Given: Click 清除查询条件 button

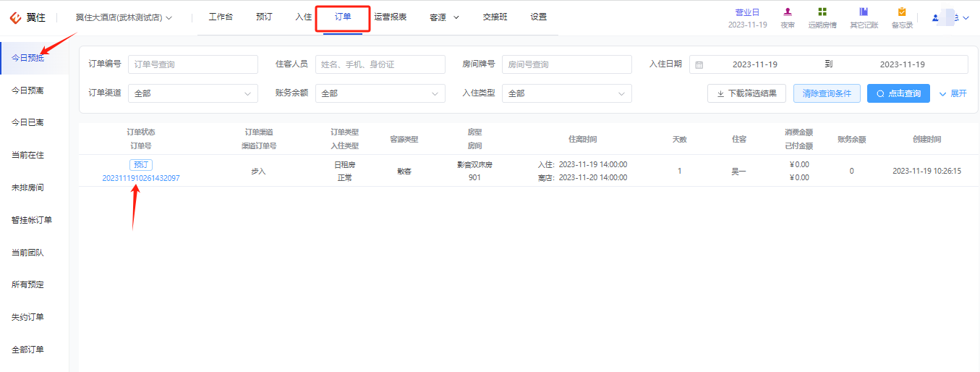Looking at the screenshot, I should pyautogui.click(x=827, y=93).
